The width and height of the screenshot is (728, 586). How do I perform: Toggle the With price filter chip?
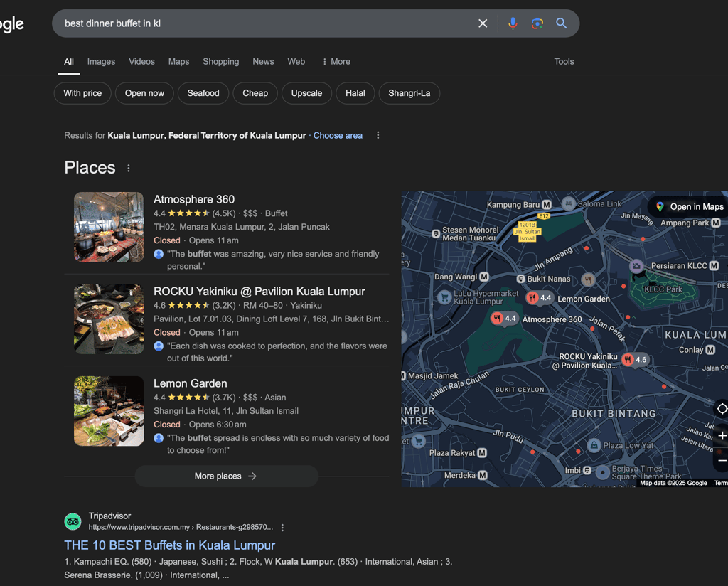click(82, 93)
